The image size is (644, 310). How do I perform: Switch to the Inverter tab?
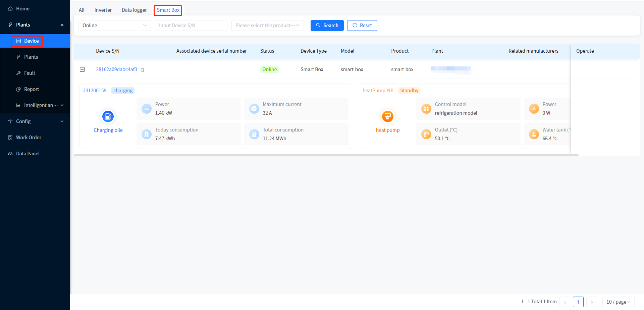click(103, 10)
